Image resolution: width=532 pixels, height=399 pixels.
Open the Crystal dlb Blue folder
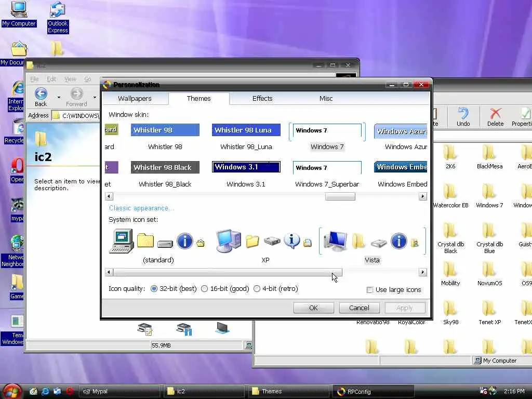pyautogui.click(x=489, y=238)
